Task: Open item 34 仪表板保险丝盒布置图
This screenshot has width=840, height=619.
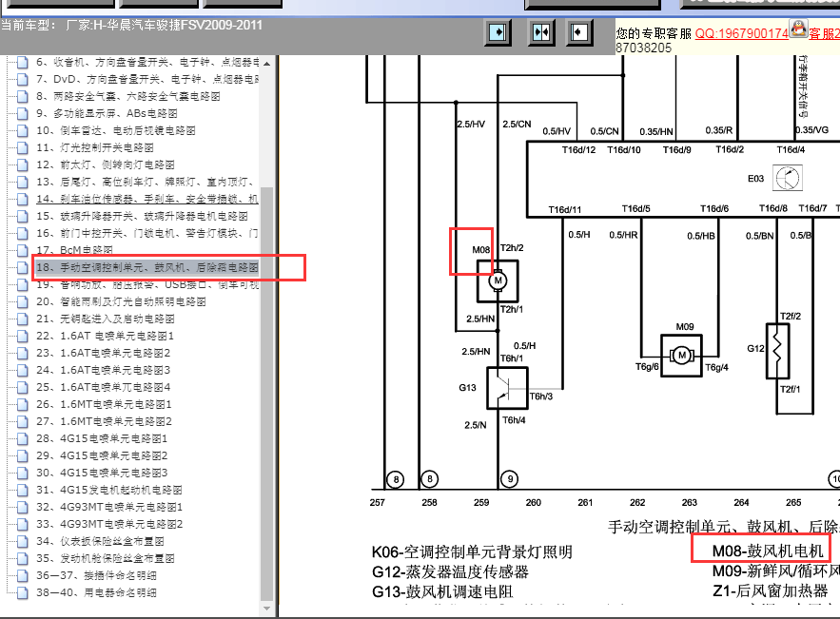Action: [100, 542]
